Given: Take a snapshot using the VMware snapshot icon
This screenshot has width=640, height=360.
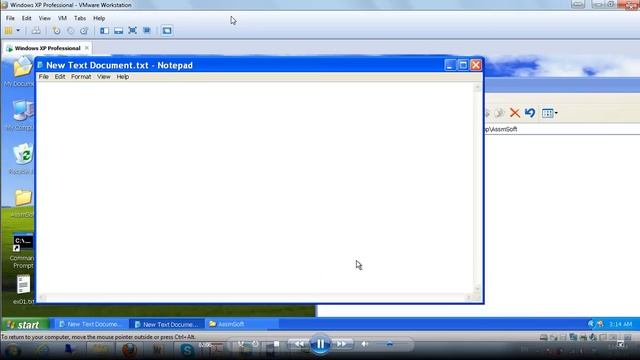Looking at the screenshot, I should 56,31.
